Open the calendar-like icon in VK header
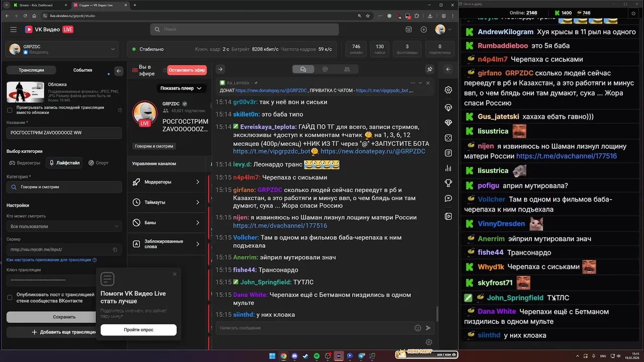 [x=409, y=30]
